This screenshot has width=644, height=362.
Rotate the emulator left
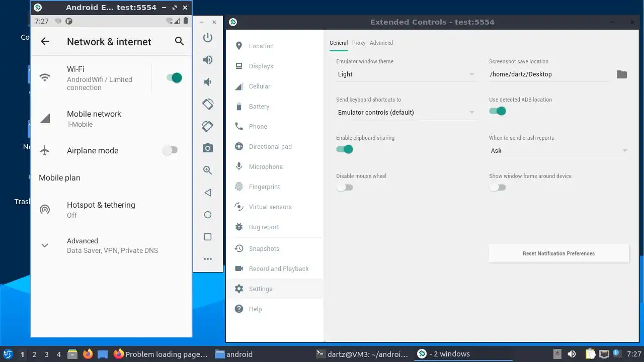pos(208,104)
